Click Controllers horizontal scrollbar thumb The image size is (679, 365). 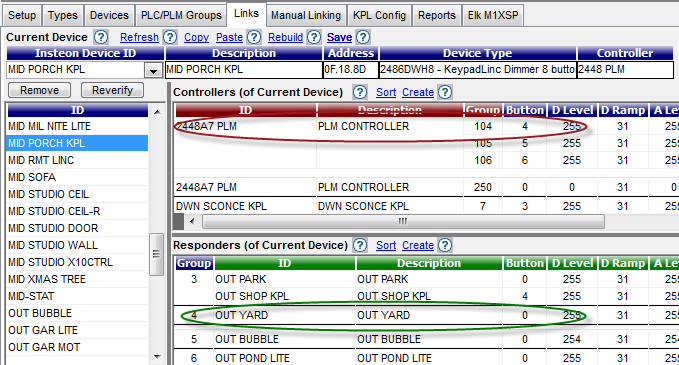pos(403,222)
